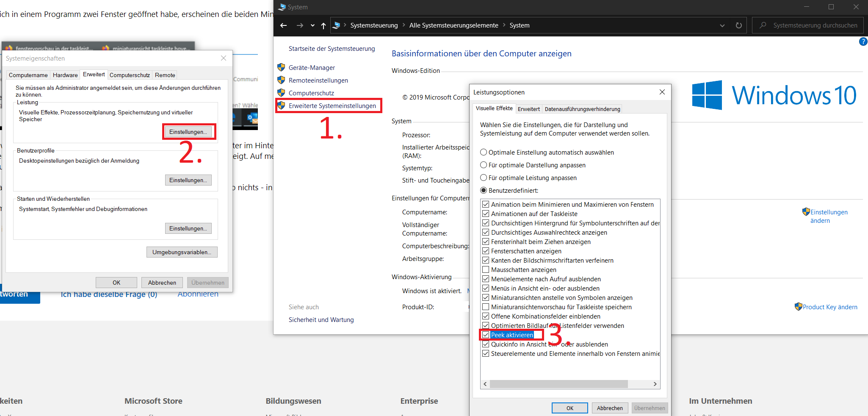
Task: Click Einstellungen ändern link
Action: point(829,216)
